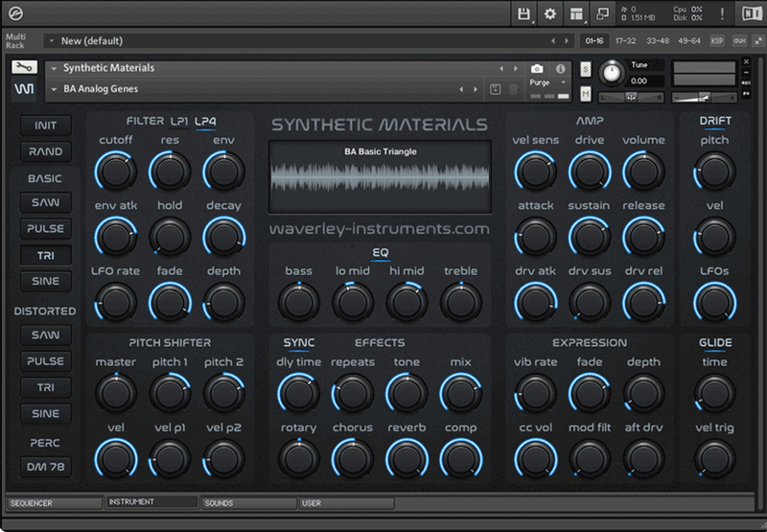Viewport: 767px width, 532px height.
Task: Open instrument info icon
Action: [x=560, y=69]
